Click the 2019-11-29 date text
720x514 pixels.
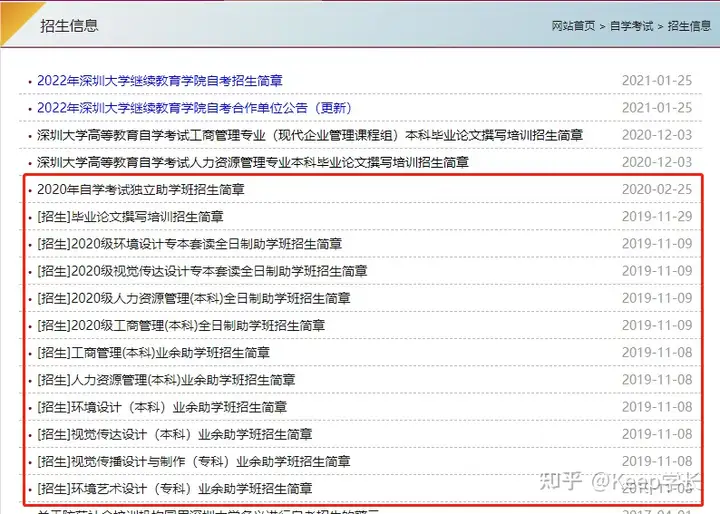point(657,216)
